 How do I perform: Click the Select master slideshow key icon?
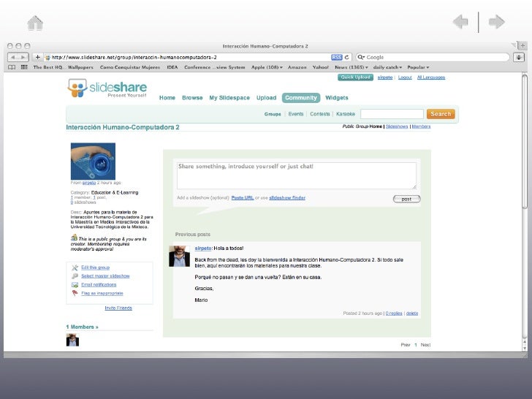point(75,276)
